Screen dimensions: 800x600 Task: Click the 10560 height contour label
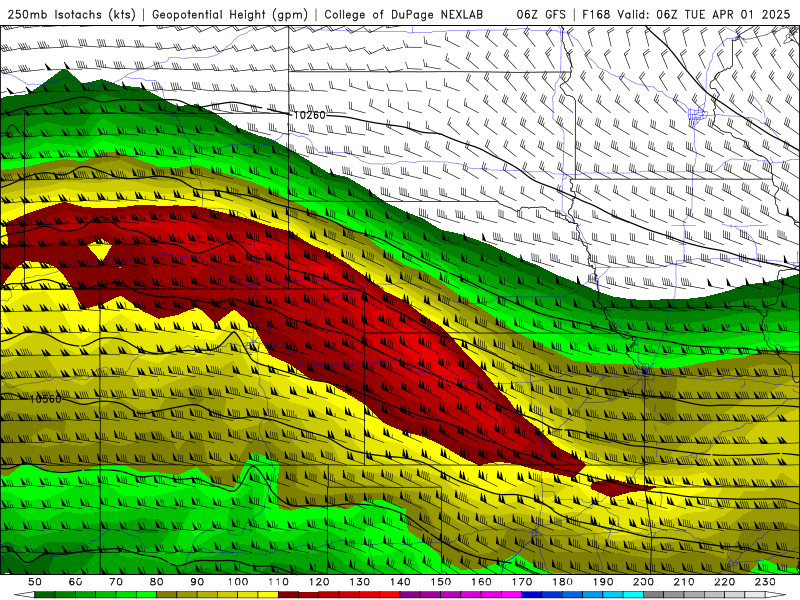pyautogui.click(x=45, y=398)
